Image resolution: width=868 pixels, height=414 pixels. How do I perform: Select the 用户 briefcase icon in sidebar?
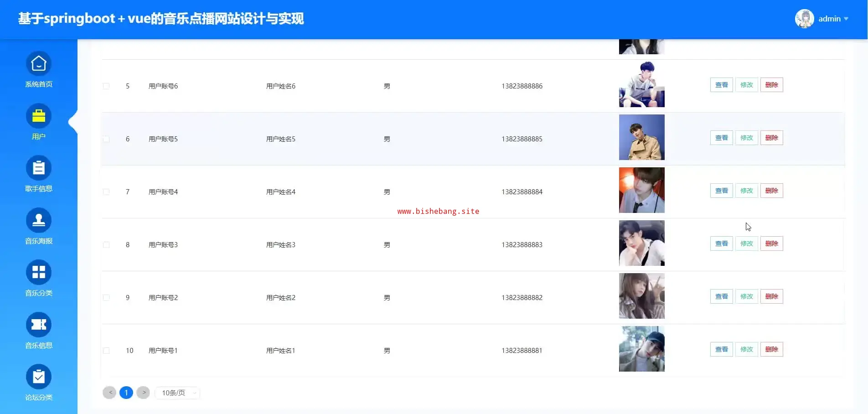[x=39, y=116]
